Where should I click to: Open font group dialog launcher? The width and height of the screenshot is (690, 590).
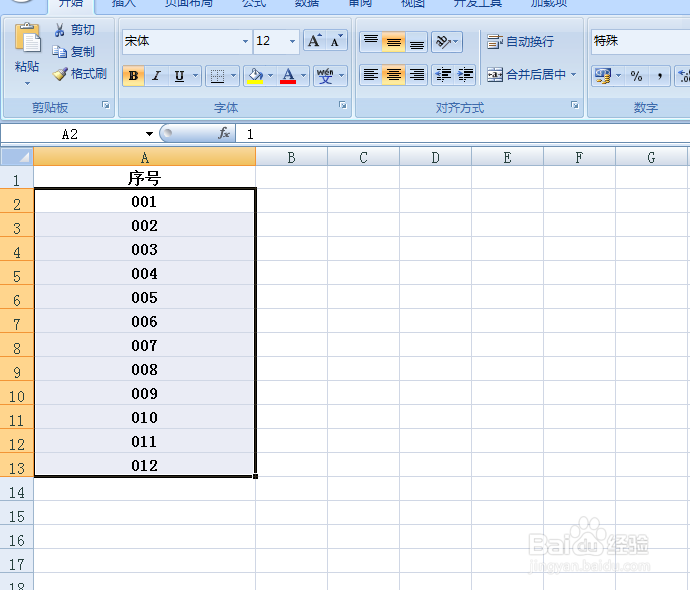[x=342, y=105]
